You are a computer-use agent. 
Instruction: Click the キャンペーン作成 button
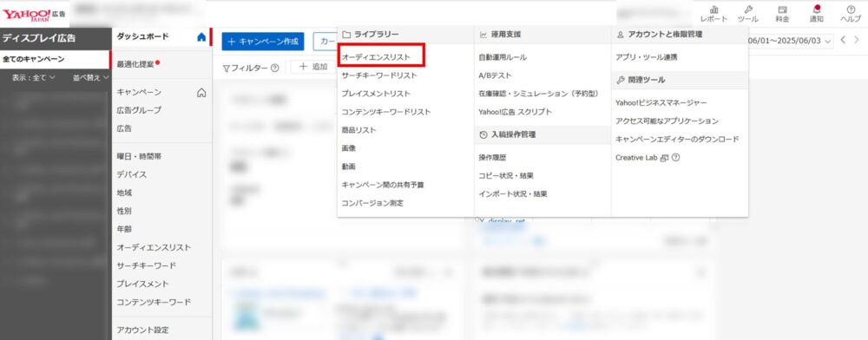point(263,42)
